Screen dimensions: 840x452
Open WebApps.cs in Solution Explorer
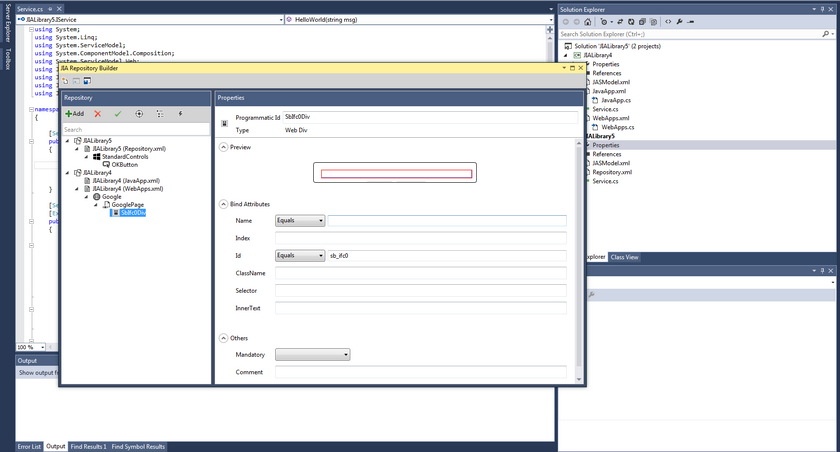[x=618, y=127]
